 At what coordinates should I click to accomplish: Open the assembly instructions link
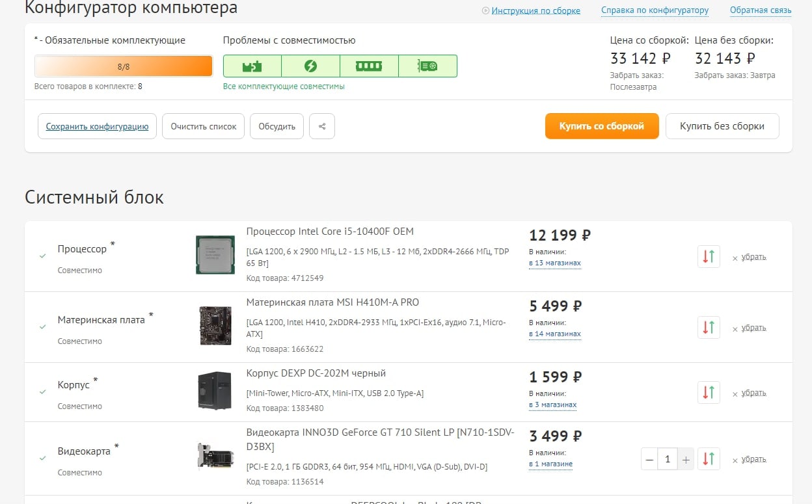tap(535, 10)
